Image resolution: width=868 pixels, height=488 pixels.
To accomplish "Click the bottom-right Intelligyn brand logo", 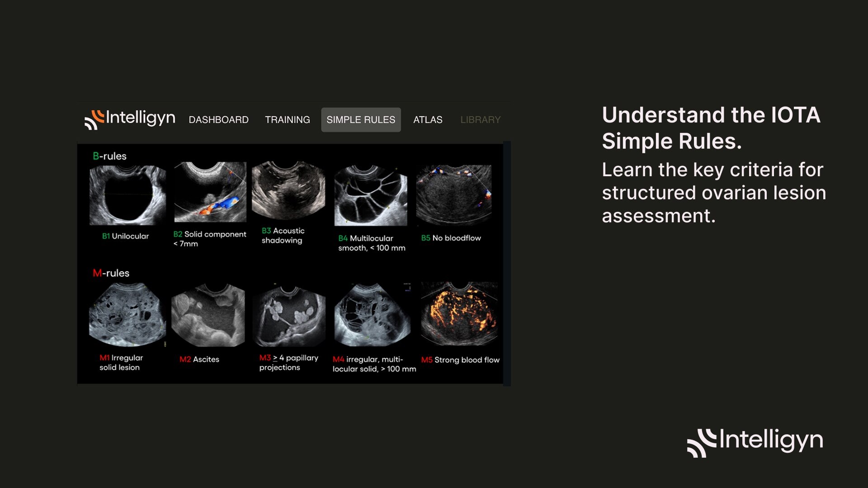I will (x=755, y=442).
